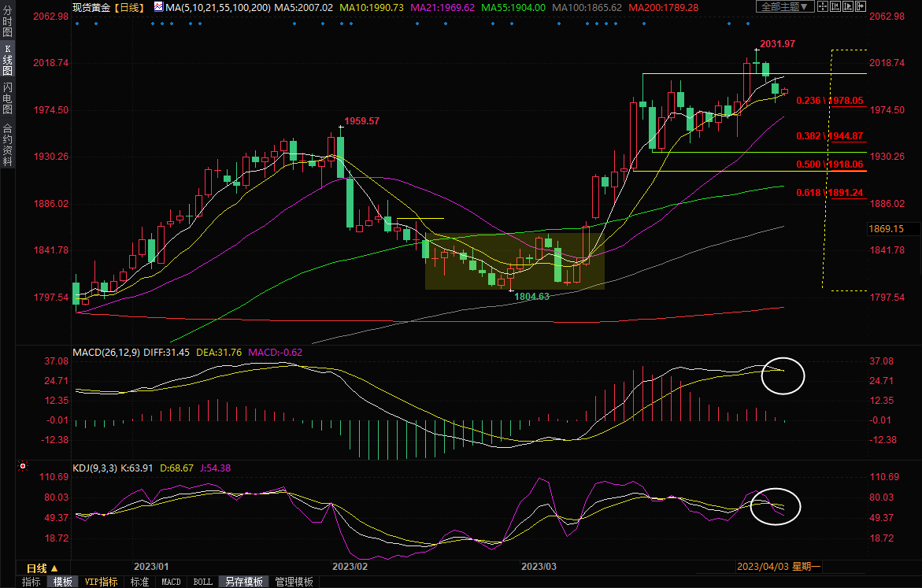
Task: Select the BOLL indicator template
Action: [202, 582]
